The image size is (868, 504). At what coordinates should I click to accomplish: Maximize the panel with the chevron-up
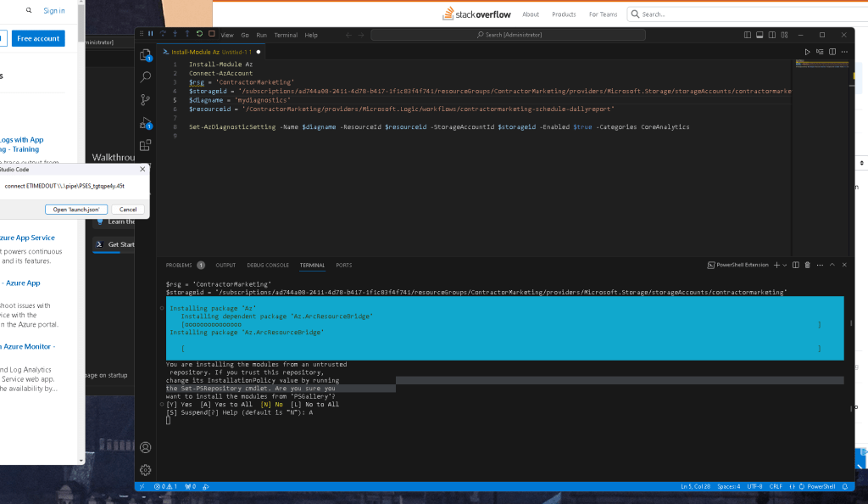[832, 266]
